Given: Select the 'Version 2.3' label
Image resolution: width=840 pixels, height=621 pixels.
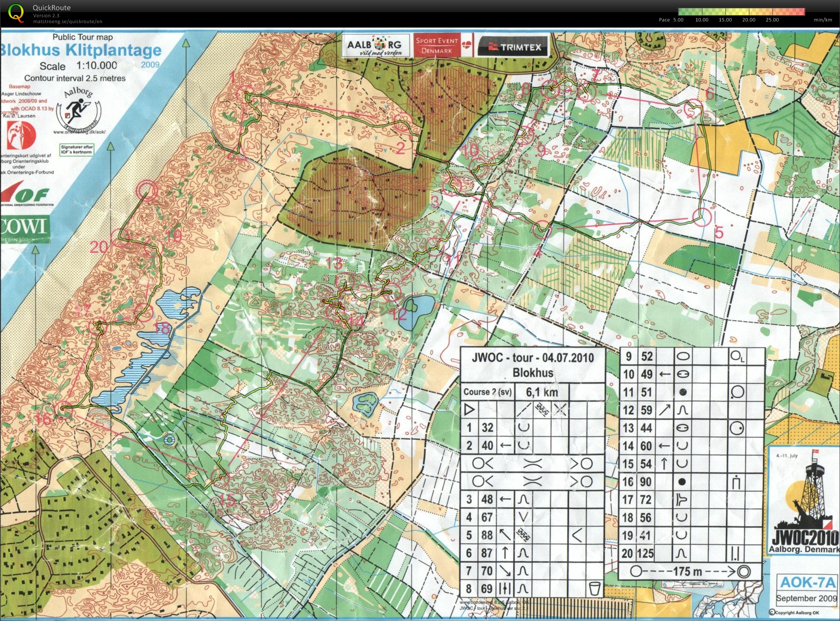Looking at the screenshot, I should 46,16.
